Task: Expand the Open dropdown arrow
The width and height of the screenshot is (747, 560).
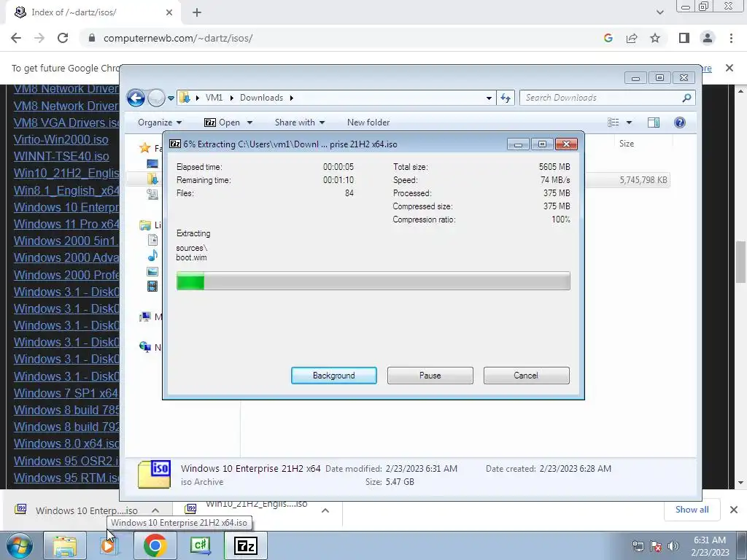Action: (x=249, y=122)
